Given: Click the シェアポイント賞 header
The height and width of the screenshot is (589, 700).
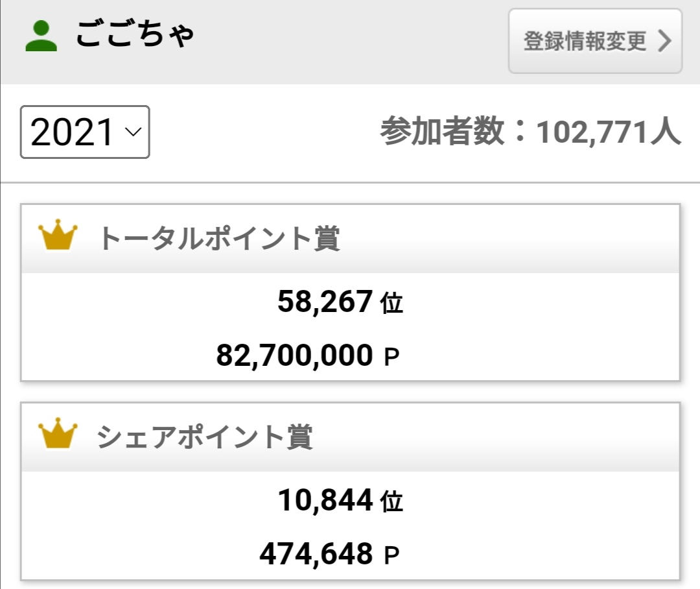Looking at the screenshot, I should pyautogui.click(x=351, y=437).
